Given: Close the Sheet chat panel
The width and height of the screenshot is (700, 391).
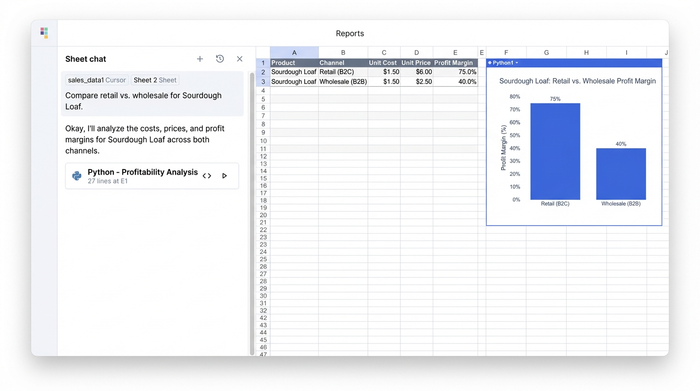Looking at the screenshot, I should pyautogui.click(x=240, y=59).
